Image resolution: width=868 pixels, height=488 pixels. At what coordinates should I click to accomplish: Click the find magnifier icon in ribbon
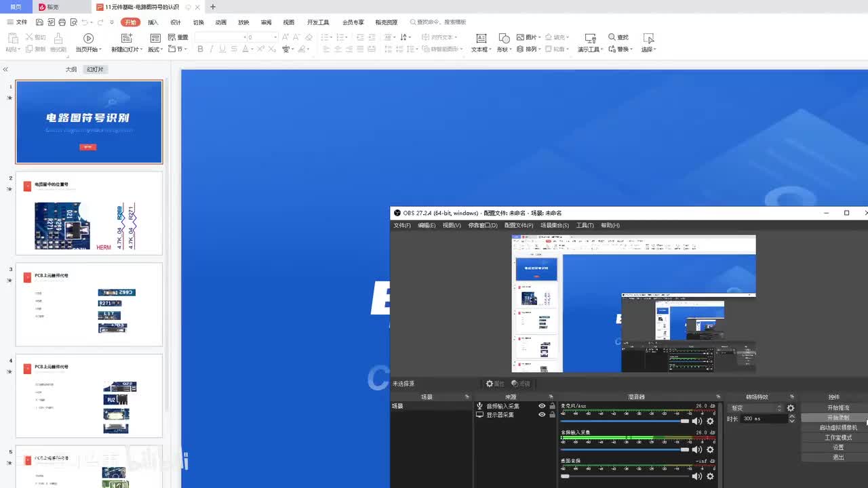(612, 37)
